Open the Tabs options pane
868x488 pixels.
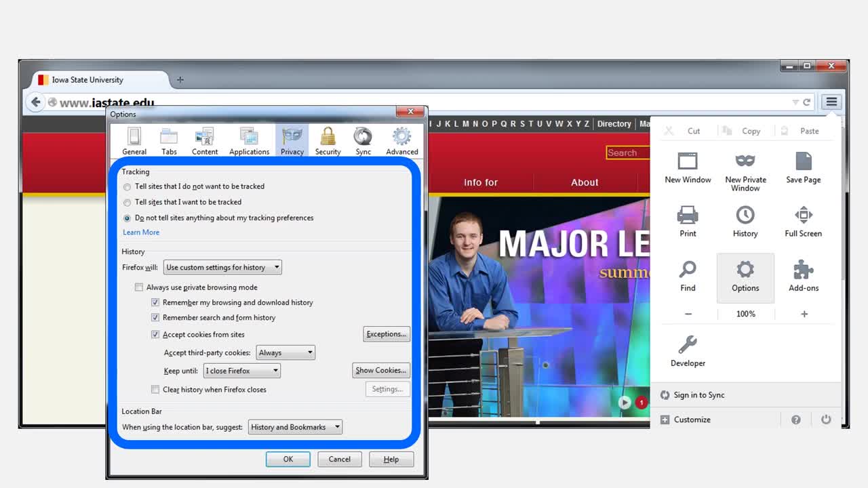pos(169,141)
